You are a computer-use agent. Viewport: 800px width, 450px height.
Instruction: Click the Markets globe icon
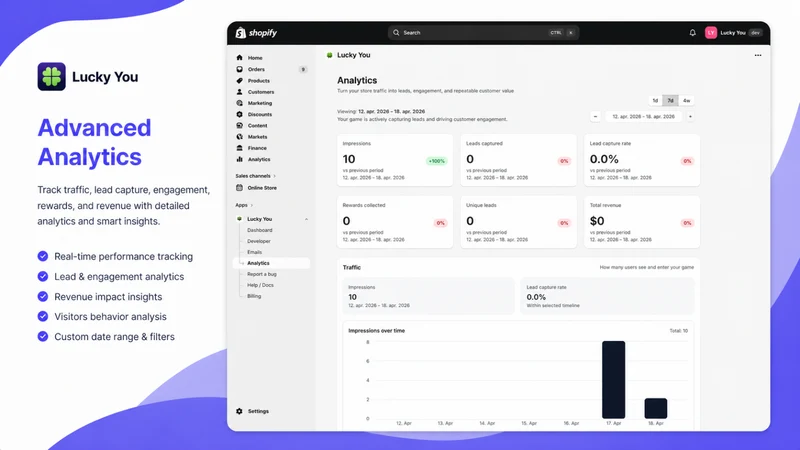[x=239, y=137]
